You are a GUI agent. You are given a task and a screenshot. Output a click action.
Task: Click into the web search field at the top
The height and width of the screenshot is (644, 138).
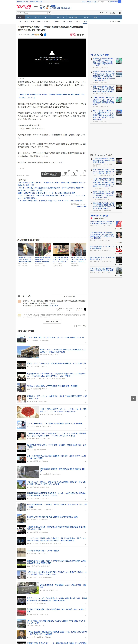point(103,2)
